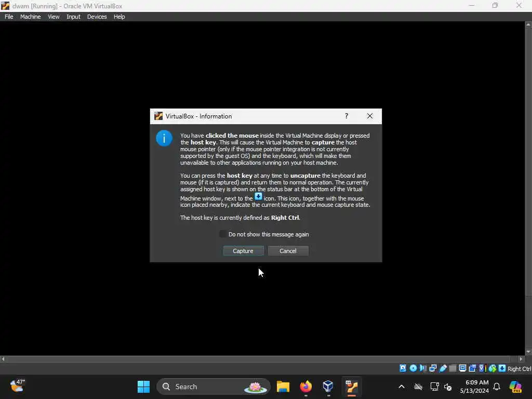This screenshot has width=532, height=399.
Task: Open Copilot Preview from the taskbar
Action: pos(515,387)
